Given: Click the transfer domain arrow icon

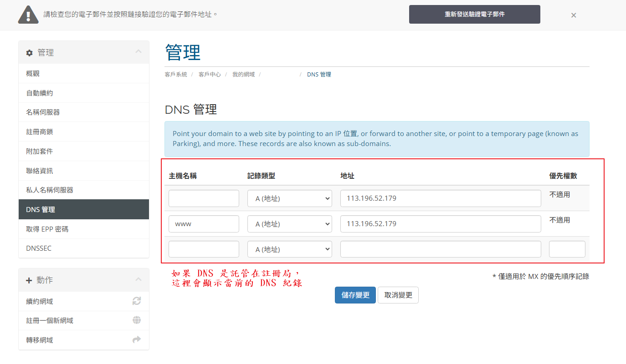Looking at the screenshot, I should click(137, 340).
